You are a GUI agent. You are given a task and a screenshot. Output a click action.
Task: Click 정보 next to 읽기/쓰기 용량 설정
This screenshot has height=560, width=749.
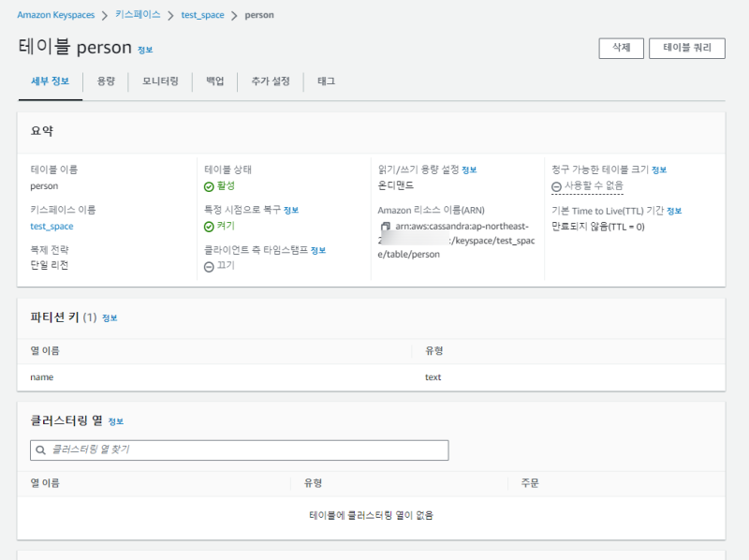tap(469, 170)
